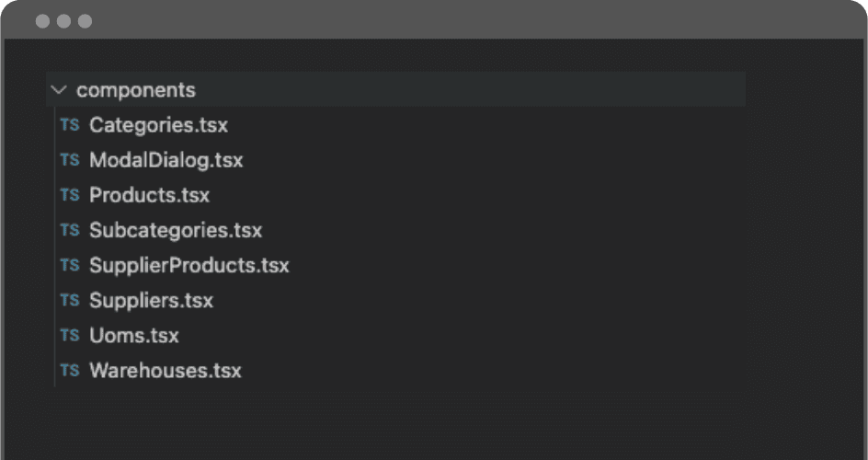Click the TS icon beside Suppliers.tsx
This screenshot has width=868, height=460.
click(70, 300)
